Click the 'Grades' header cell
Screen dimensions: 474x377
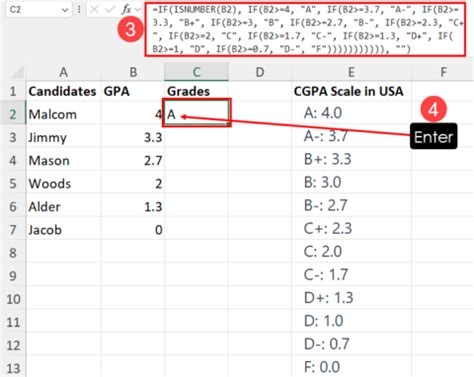click(x=196, y=91)
